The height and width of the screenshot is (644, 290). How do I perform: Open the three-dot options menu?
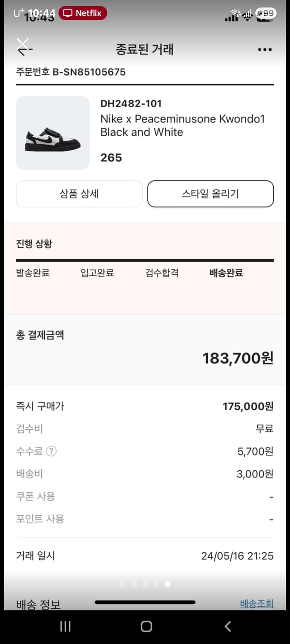[265, 49]
